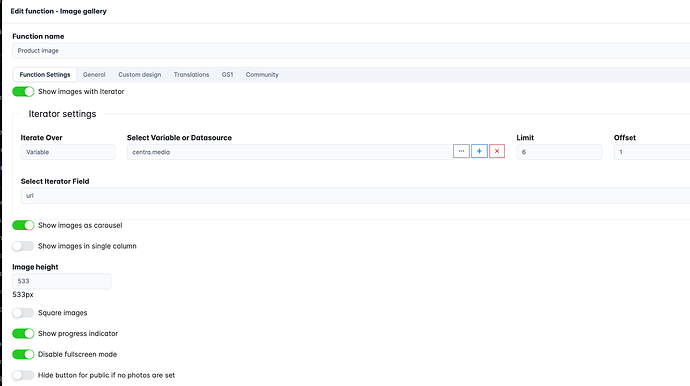
Task: Open the Community tab
Action: tap(262, 75)
